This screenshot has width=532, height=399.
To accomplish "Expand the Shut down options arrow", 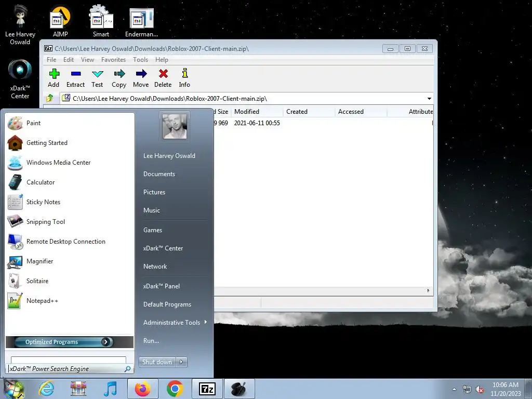I will click(181, 362).
